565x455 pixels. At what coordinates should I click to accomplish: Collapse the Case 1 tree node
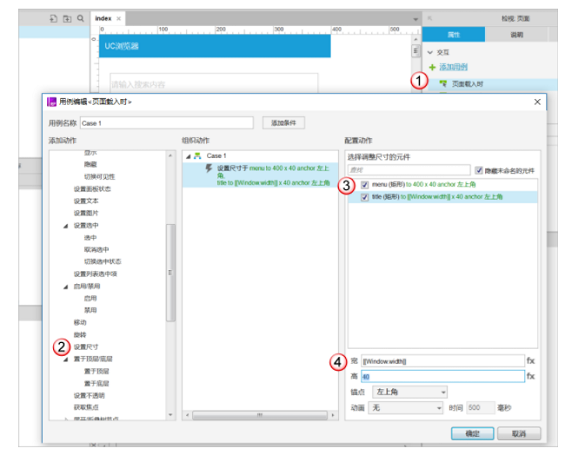point(188,156)
